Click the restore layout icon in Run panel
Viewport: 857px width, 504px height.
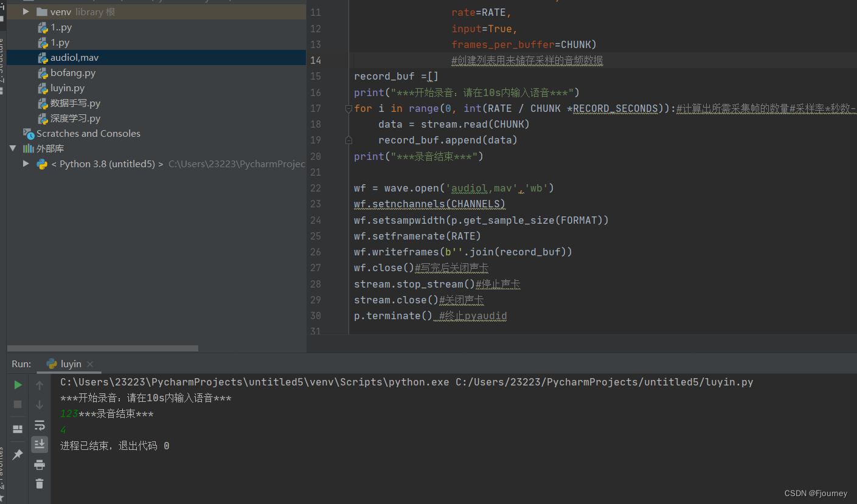tap(18, 429)
